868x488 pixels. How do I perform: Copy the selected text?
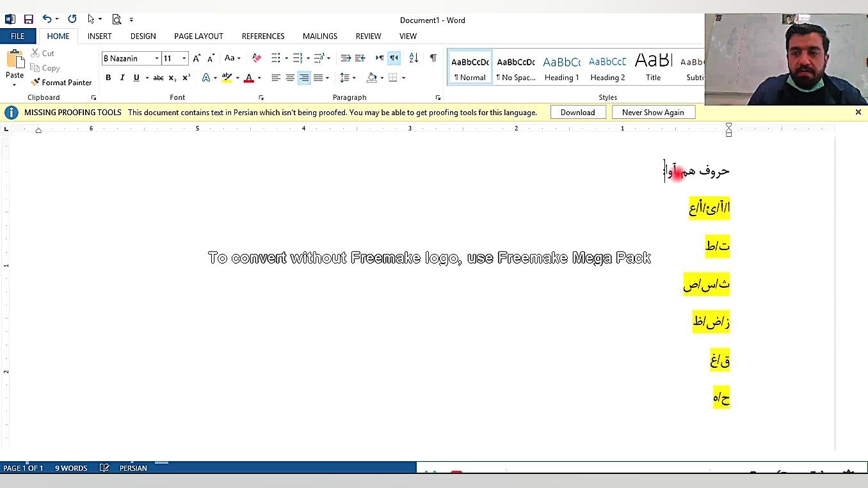pos(45,68)
